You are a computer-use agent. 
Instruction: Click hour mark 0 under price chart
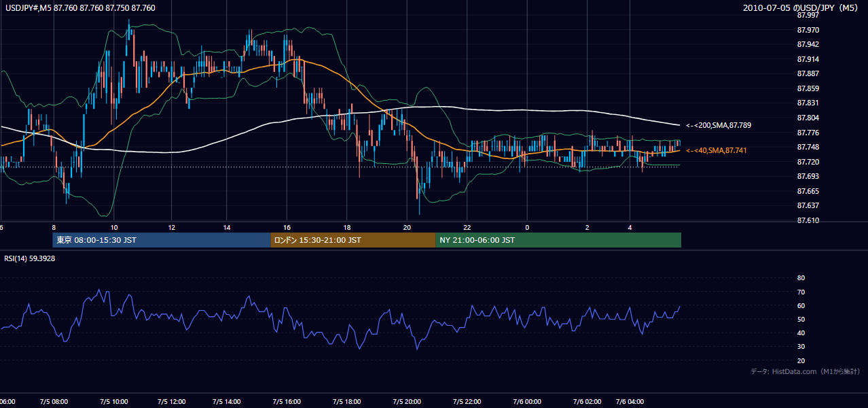(x=527, y=227)
